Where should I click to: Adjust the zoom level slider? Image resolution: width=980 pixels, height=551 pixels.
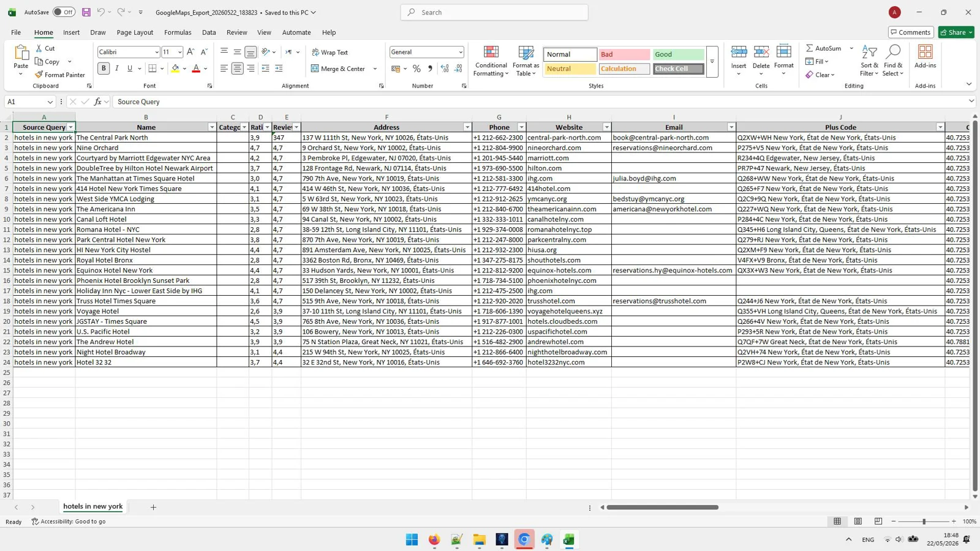click(x=924, y=522)
